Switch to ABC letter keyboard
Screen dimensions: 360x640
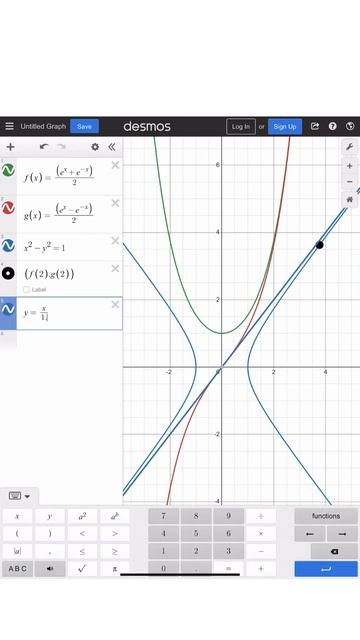point(17,569)
